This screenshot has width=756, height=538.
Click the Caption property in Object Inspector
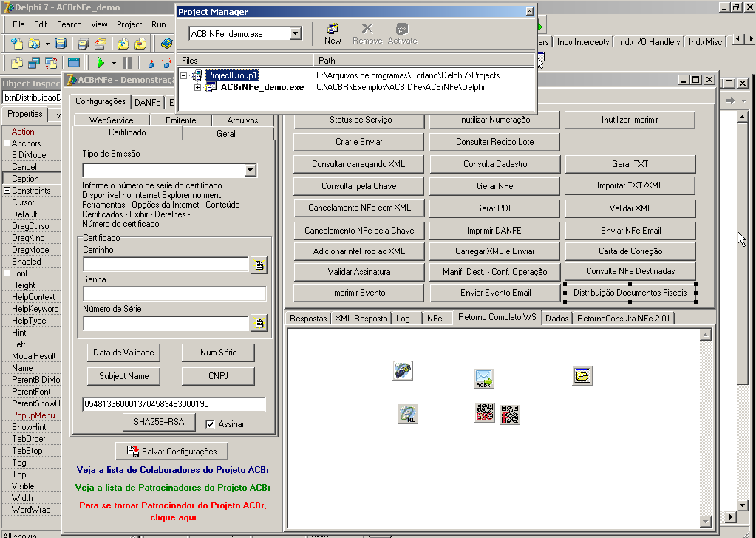pyautogui.click(x=31, y=179)
